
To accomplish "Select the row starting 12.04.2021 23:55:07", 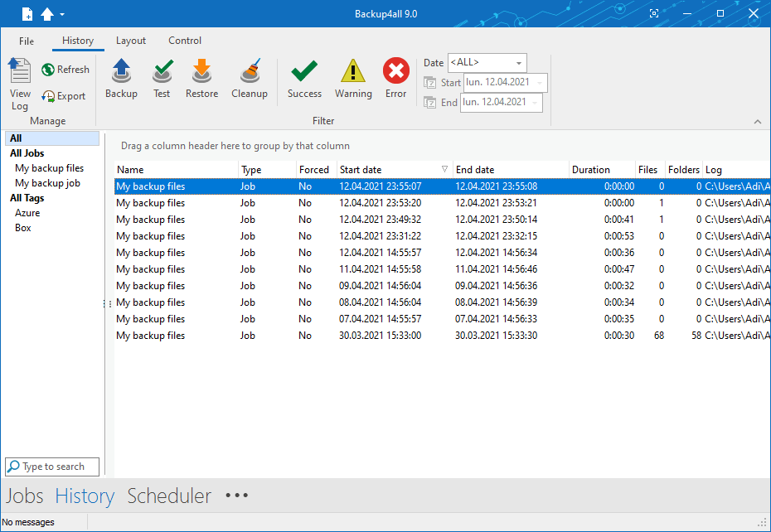I will click(442, 186).
